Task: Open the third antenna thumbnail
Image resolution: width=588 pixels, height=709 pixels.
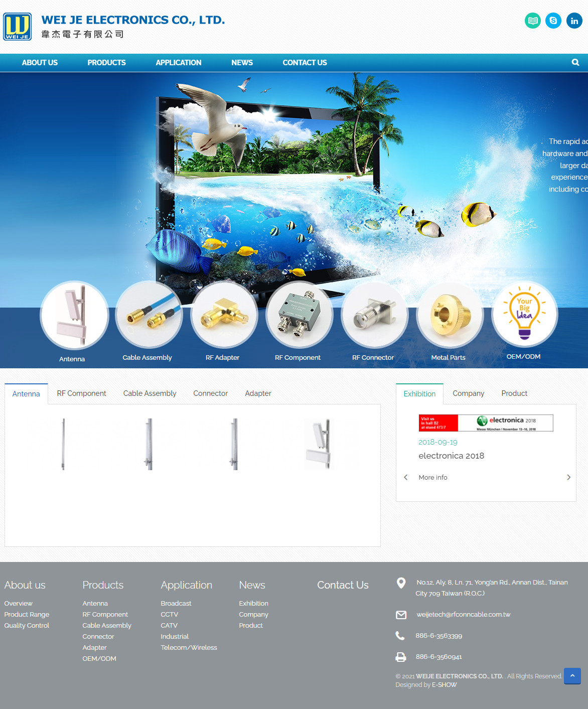Action: (x=235, y=444)
